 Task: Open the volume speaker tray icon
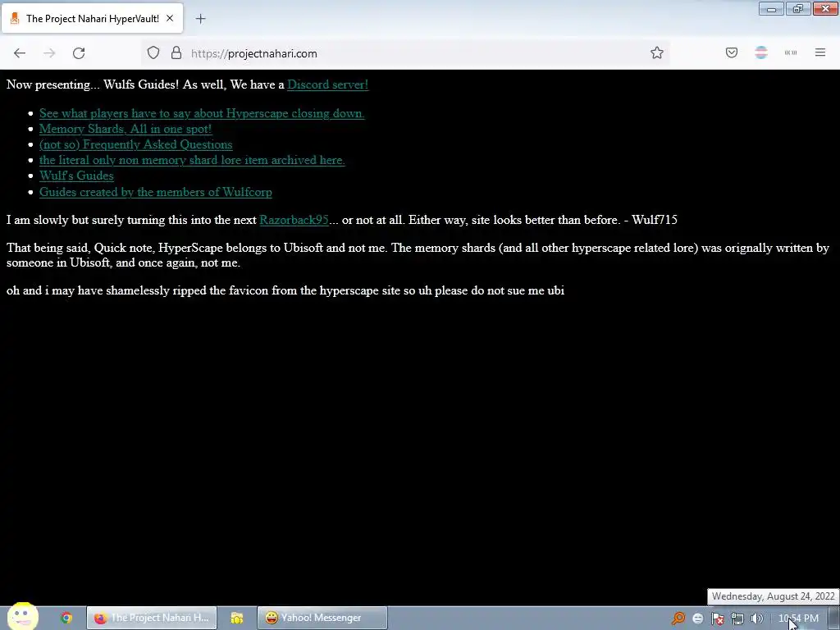coord(756,619)
